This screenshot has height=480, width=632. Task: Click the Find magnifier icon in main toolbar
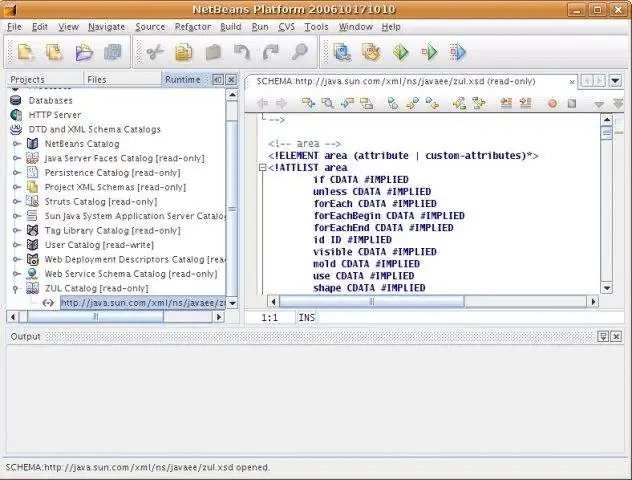pos(299,52)
